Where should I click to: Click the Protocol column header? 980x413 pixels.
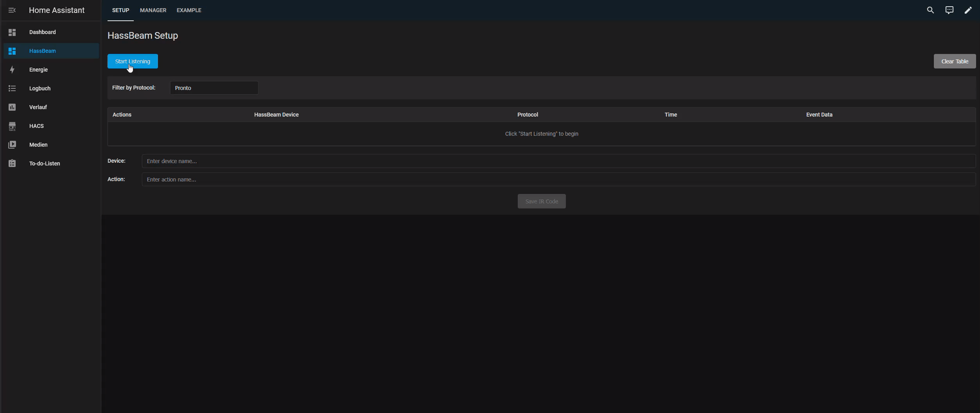coord(528,115)
